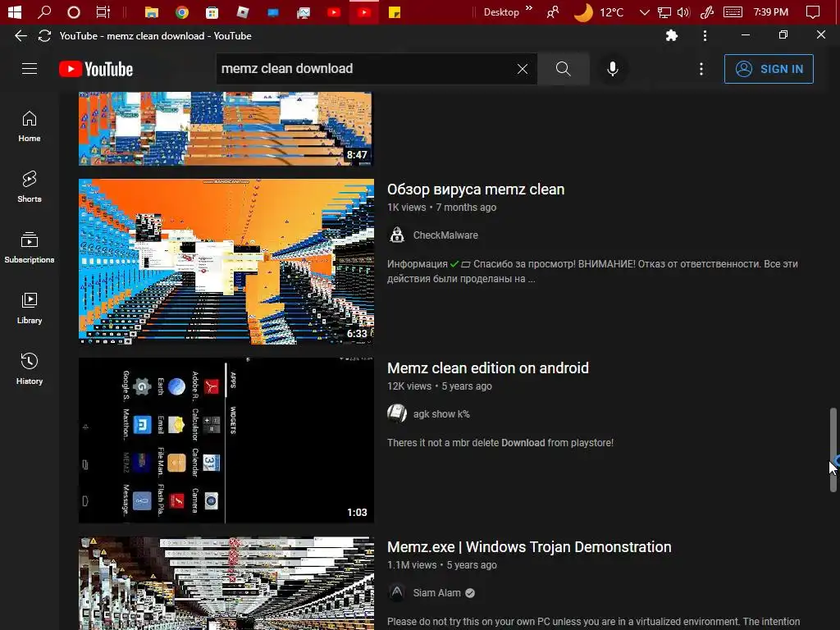Open the Windows Start menu

tap(15, 11)
